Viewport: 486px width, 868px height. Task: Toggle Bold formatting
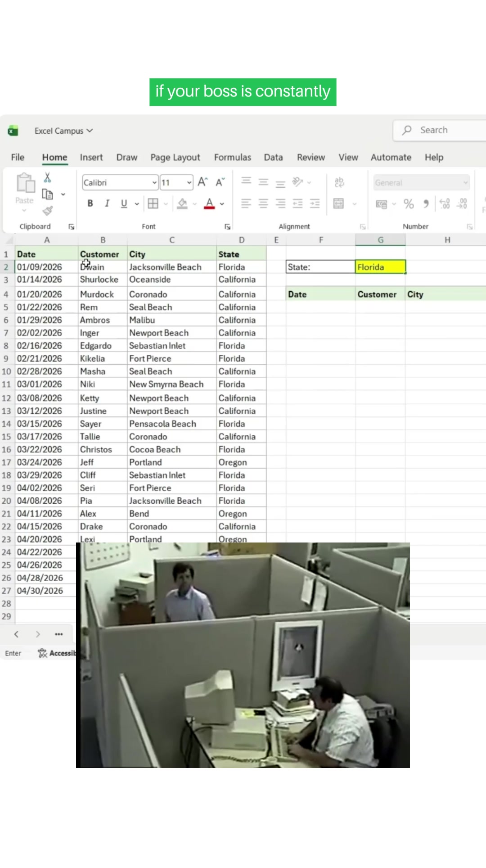90,203
